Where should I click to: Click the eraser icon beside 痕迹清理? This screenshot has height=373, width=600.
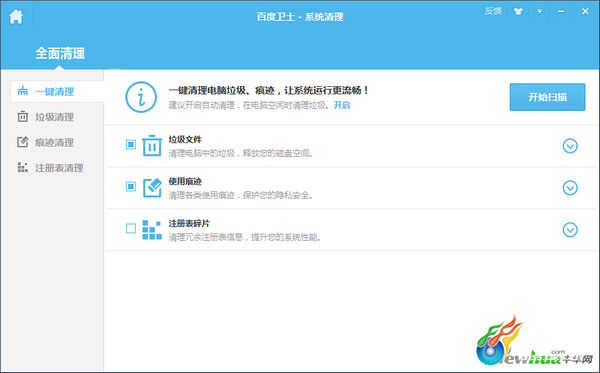click(23, 142)
